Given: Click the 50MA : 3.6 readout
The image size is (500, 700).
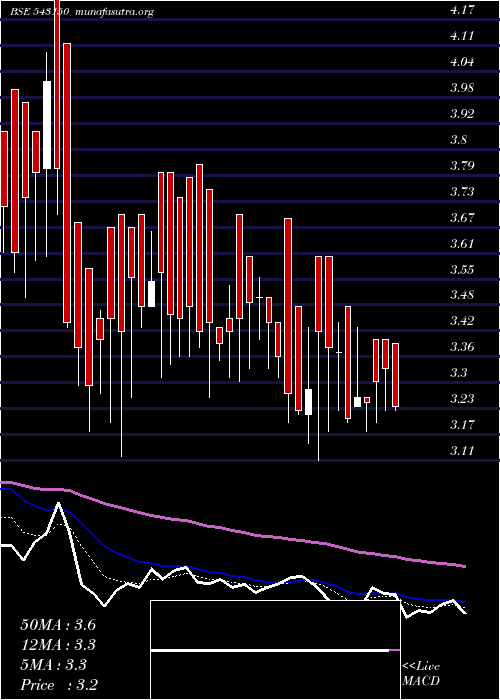Looking at the screenshot, I should pyautogui.click(x=58, y=625).
